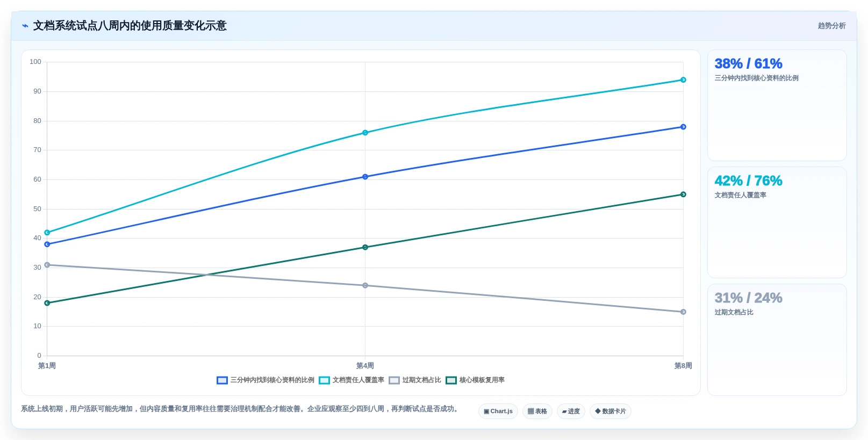The image size is (868, 440).
Task: Click the 100 y-axis tick label
Action: tap(35, 62)
